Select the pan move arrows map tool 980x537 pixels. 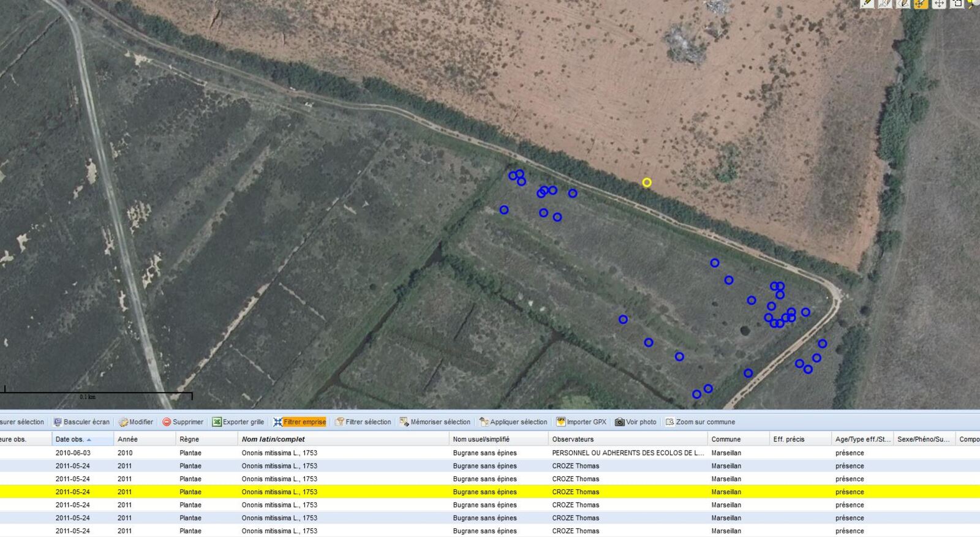coord(939,4)
